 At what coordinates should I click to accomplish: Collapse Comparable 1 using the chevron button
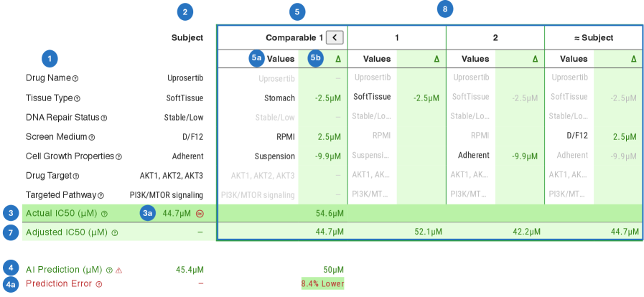pos(335,37)
